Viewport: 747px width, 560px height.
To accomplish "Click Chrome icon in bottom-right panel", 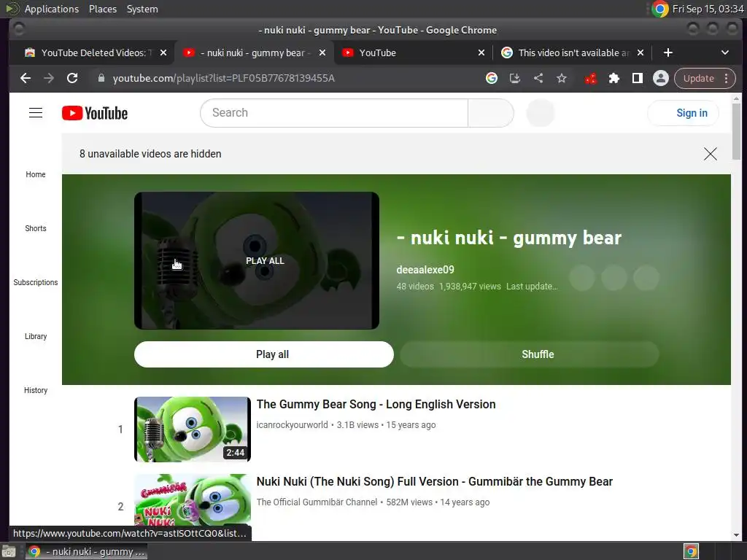I will click(x=691, y=551).
